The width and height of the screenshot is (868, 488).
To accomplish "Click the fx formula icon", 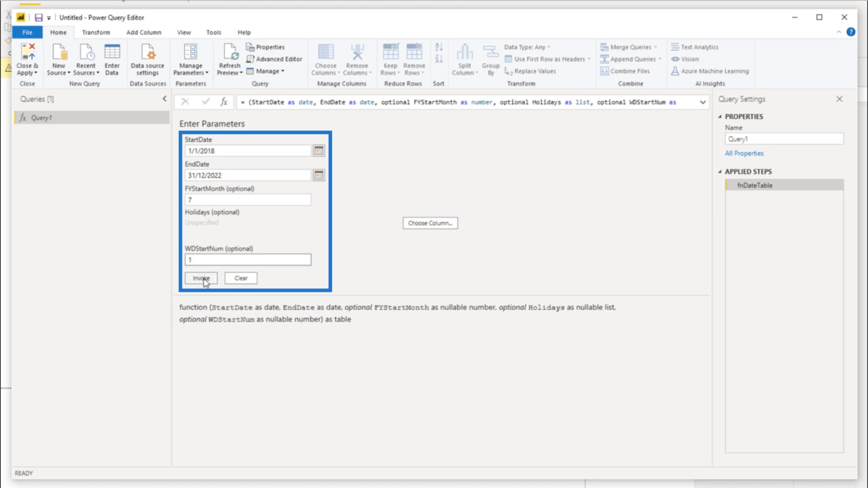I will pos(224,102).
